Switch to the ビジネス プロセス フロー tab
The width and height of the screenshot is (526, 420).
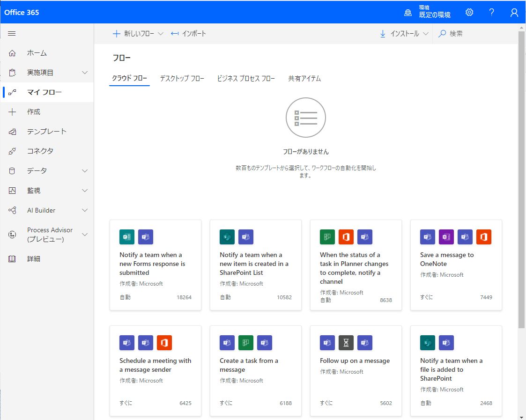point(246,79)
